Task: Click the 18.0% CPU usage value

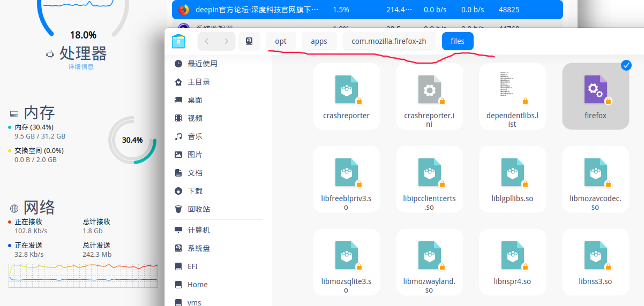Action: click(x=83, y=35)
